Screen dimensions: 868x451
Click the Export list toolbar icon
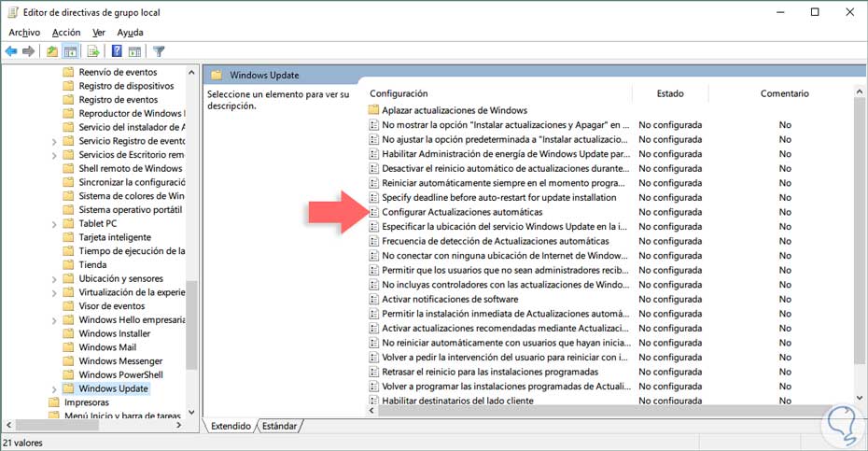point(93,51)
